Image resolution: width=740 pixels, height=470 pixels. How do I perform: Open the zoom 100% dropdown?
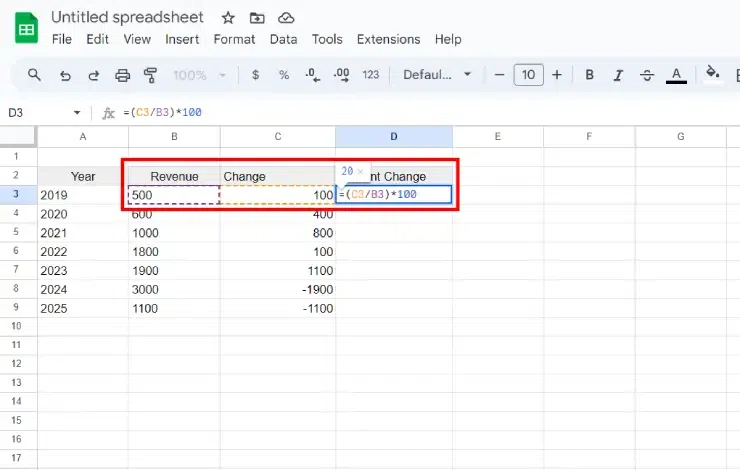pos(199,75)
